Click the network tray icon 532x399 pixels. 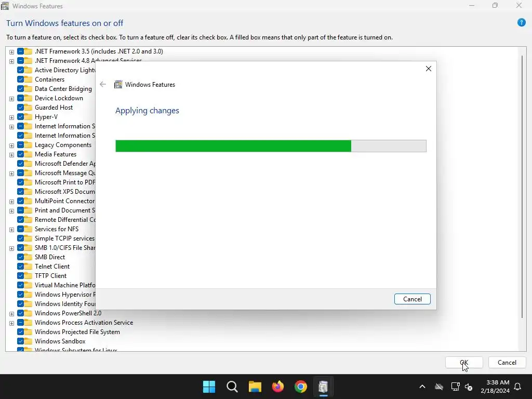pyautogui.click(x=455, y=387)
